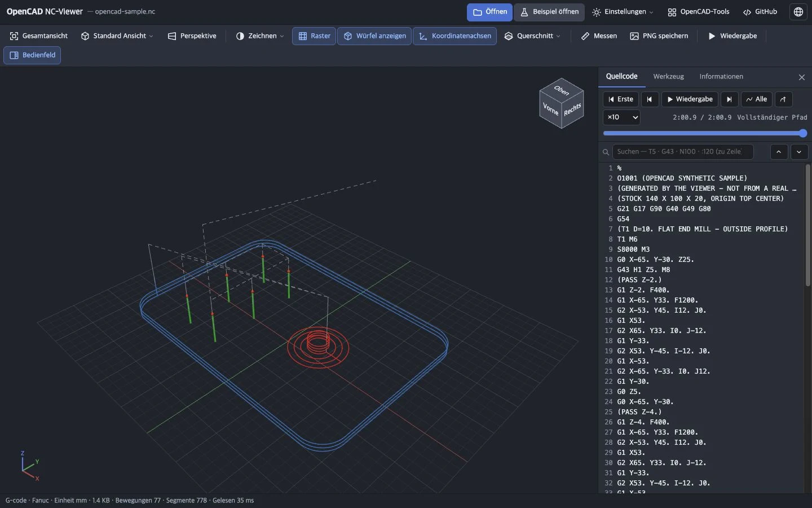
Task: Click the XYZ axis gizmo in the viewport
Action: 29,466
